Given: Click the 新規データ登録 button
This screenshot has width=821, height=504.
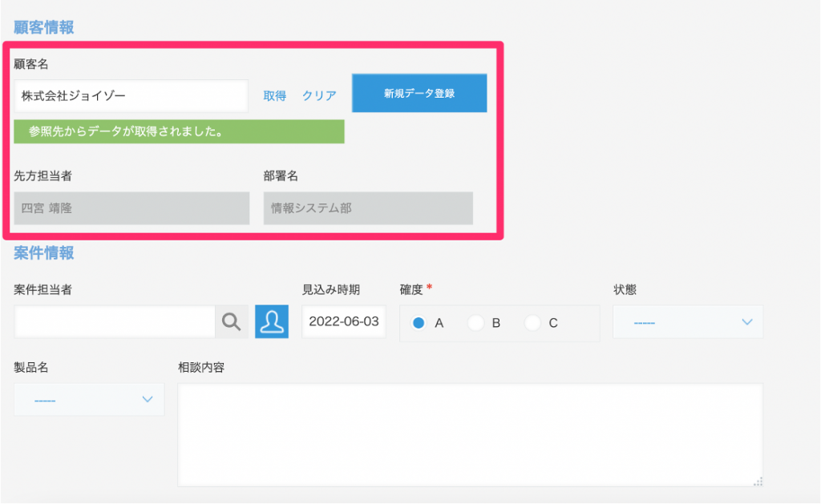Looking at the screenshot, I should (419, 93).
